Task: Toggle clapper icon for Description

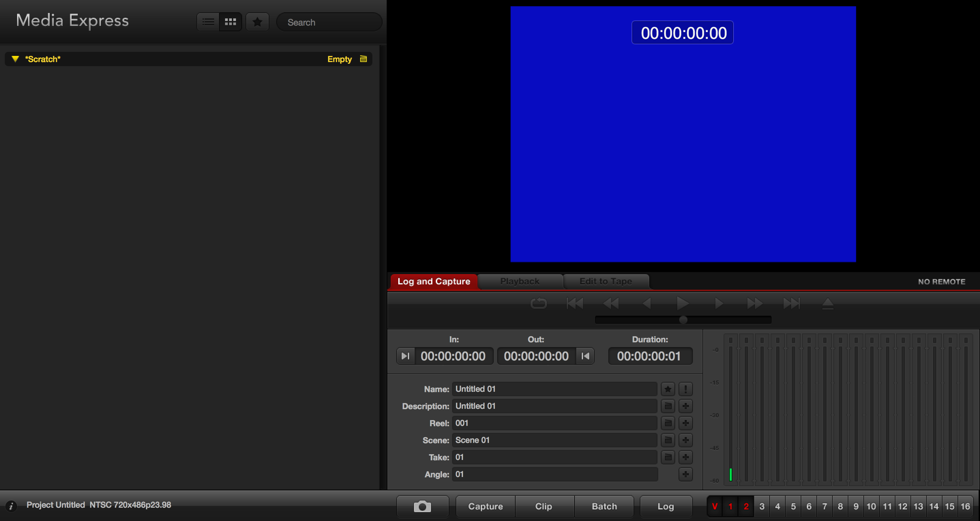Action: click(x=668, y=406)
